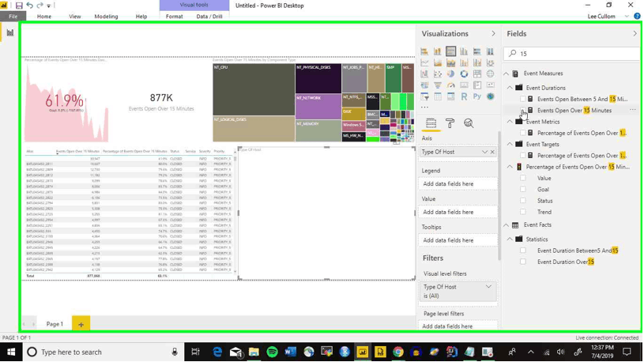Click the Save icon in title bar
644x362 pixels.
pyautogui.click(x=19, y=6)
